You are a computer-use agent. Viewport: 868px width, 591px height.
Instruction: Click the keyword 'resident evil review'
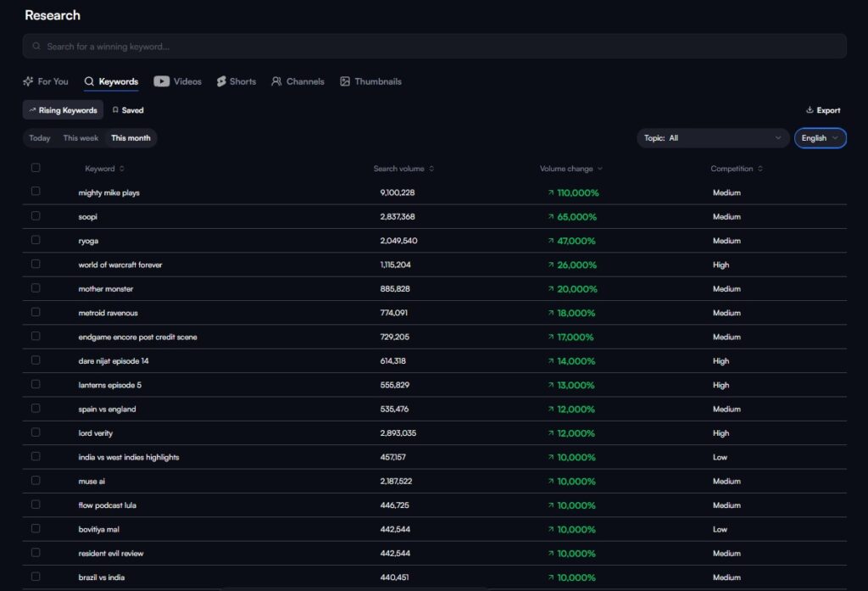point(111,554)
